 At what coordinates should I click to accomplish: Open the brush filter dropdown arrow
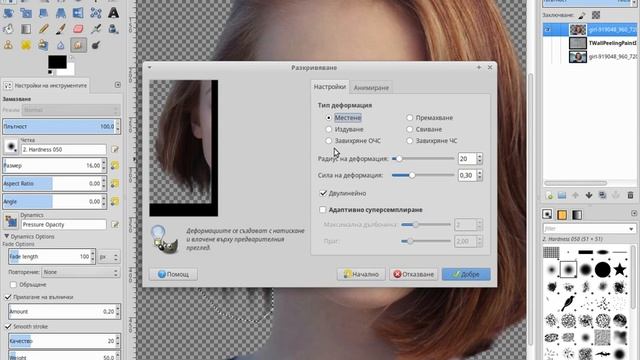(631, 229)
